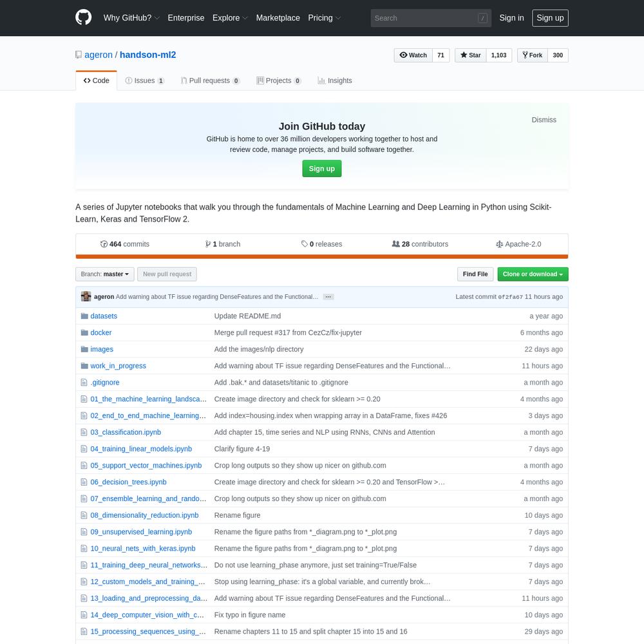This screenshot has width=644, height=644.
Task: Open the Why GitHub? dropdown menu
Action: tap(131, 17)
